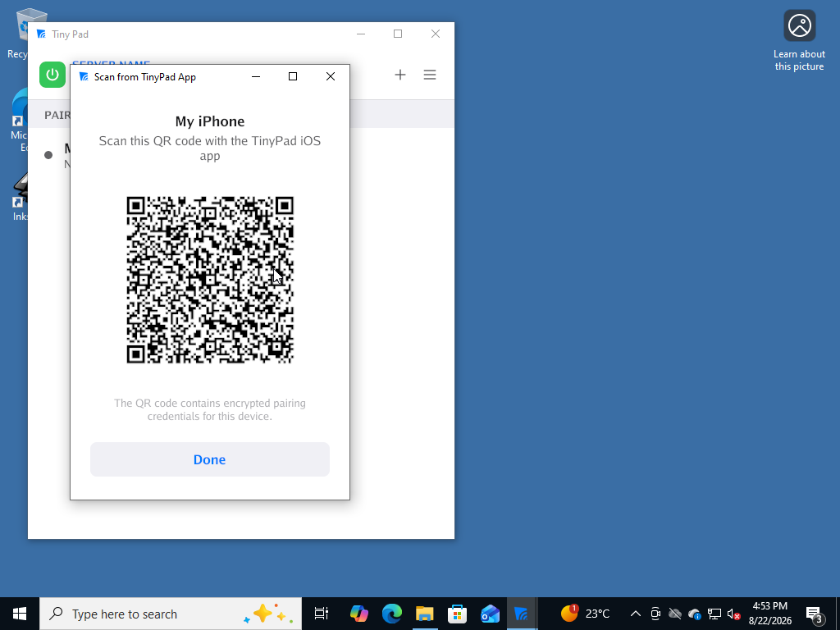The height and width of the screenshot is (630, 840).
Task: Open the Tiny Pad hamburger menu
Action: click(430, 75)
